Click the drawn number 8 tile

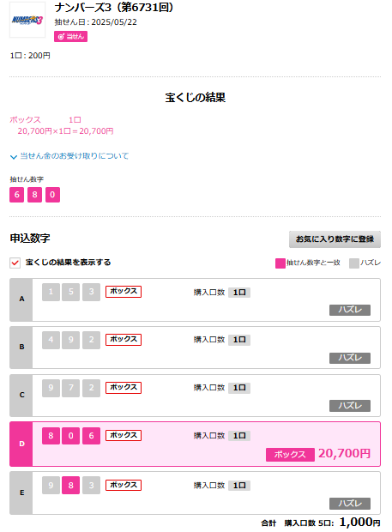click(34, 195)
